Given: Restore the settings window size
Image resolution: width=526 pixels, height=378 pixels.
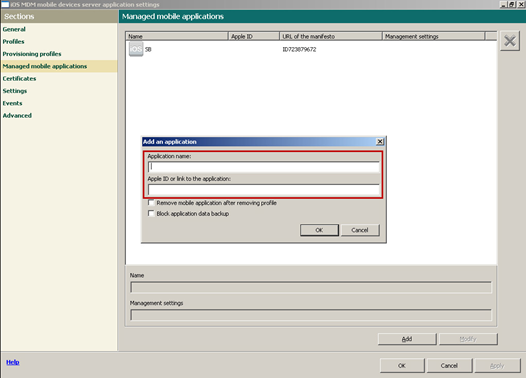Looking at the screenshot, I should 512,4.
